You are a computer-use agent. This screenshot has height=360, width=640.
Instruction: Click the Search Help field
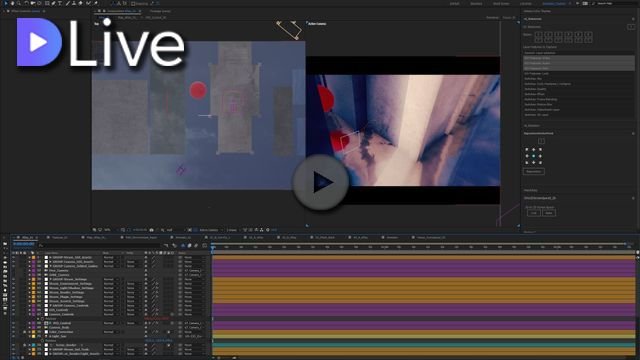(x=614, y=3)
